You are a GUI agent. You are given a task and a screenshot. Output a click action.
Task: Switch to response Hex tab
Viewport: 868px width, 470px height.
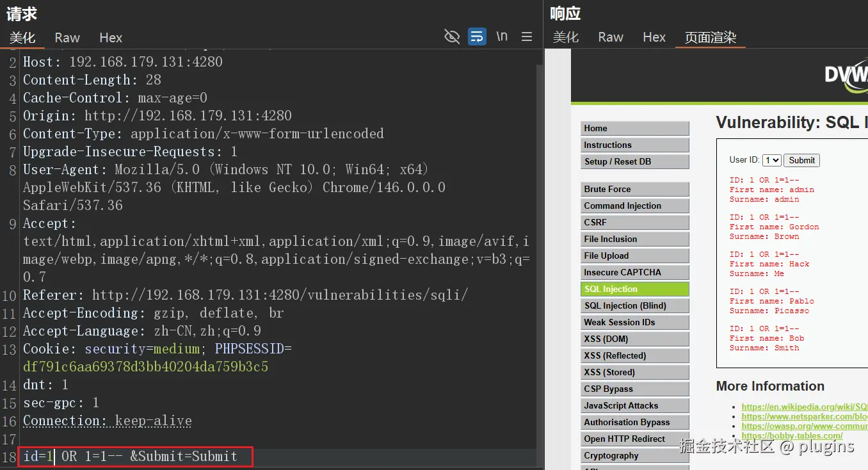pos(654,37)
